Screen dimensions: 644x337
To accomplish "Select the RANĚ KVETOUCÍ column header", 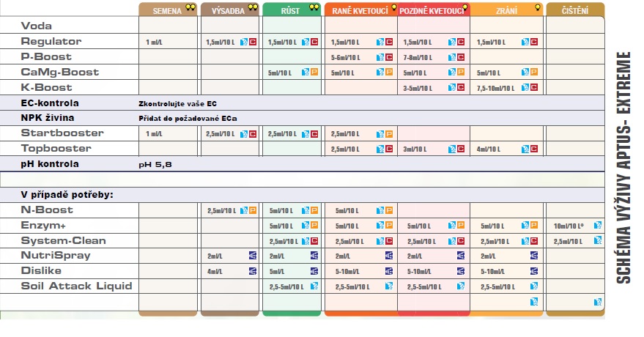I will [361, 10].
